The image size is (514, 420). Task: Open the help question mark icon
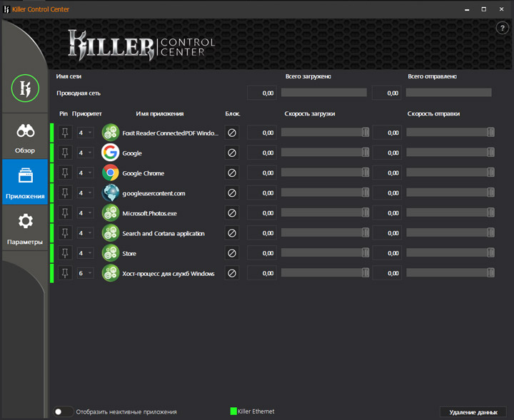pyautogui.click(x=502, y=28)
